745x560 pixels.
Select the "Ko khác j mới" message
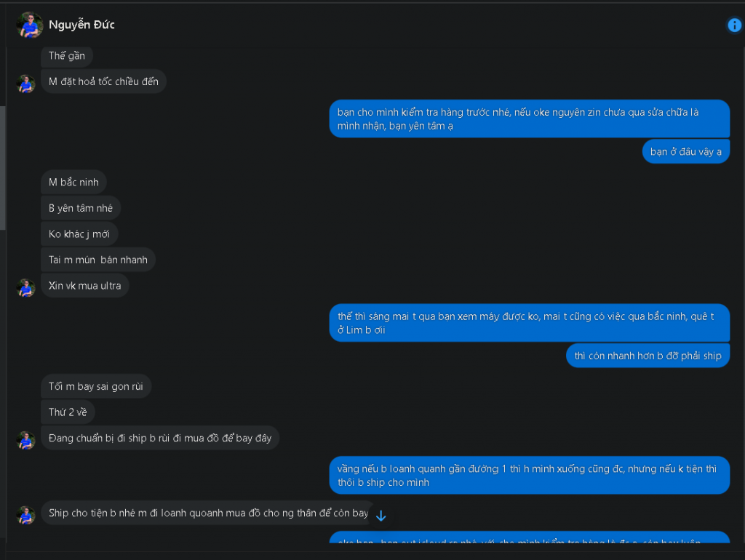[79, 234]
